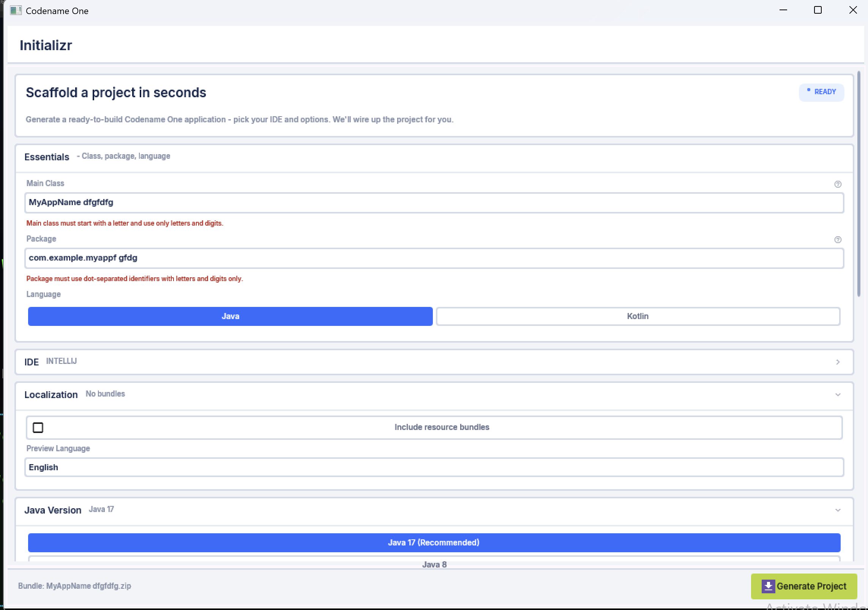Click the Main class validation error message
868x610 pixels.
click(125, 223)
